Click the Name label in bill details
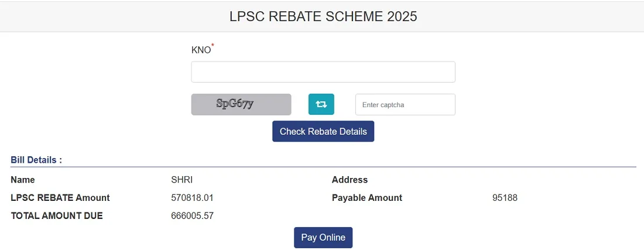 click(x=23, y=180)
